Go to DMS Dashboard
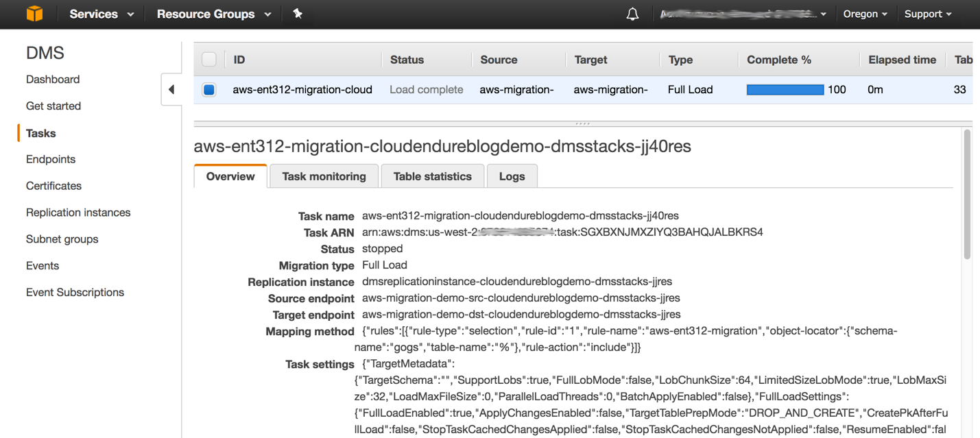 coord(53,80)
